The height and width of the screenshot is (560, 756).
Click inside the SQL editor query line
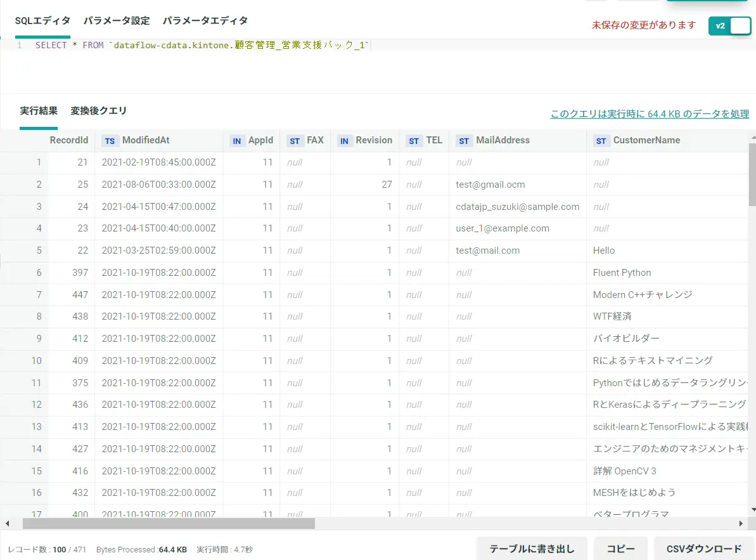point(202,45)
